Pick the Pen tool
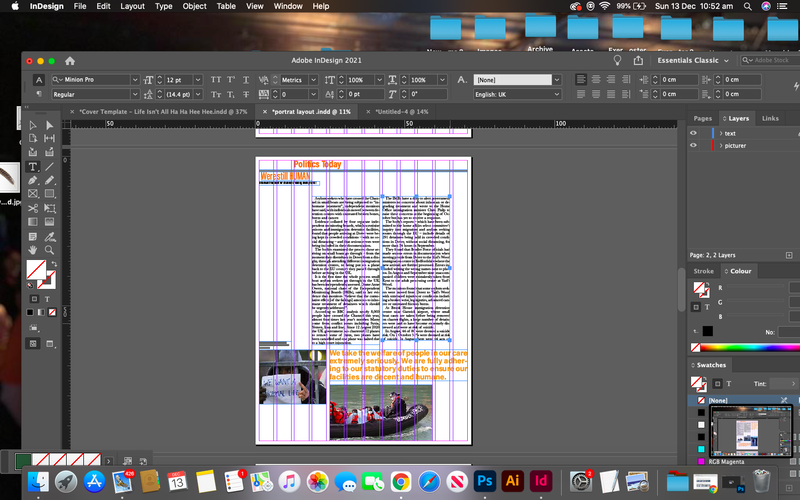This screenshot has height=500, width=800. pyautogui.click(x=33, y=180)
